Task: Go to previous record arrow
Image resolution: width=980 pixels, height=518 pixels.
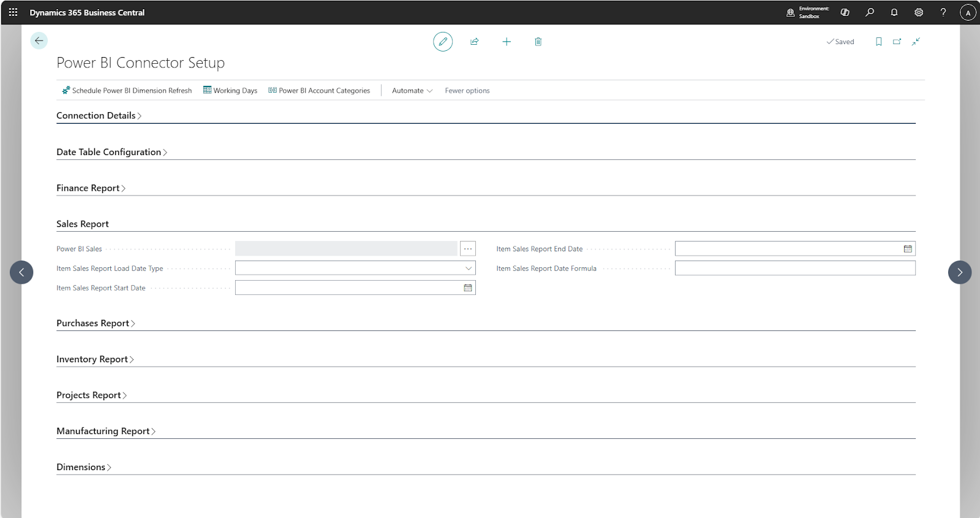Action: click(x=21, y=272)
